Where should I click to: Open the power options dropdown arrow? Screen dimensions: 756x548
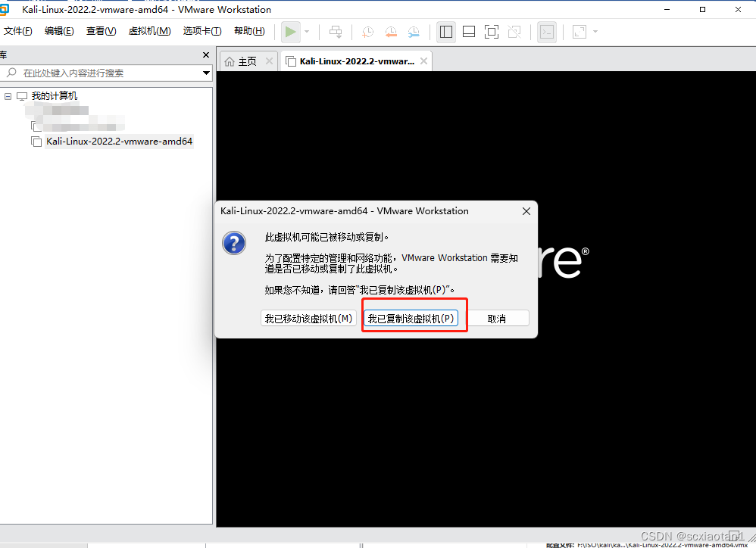[307, 32]
